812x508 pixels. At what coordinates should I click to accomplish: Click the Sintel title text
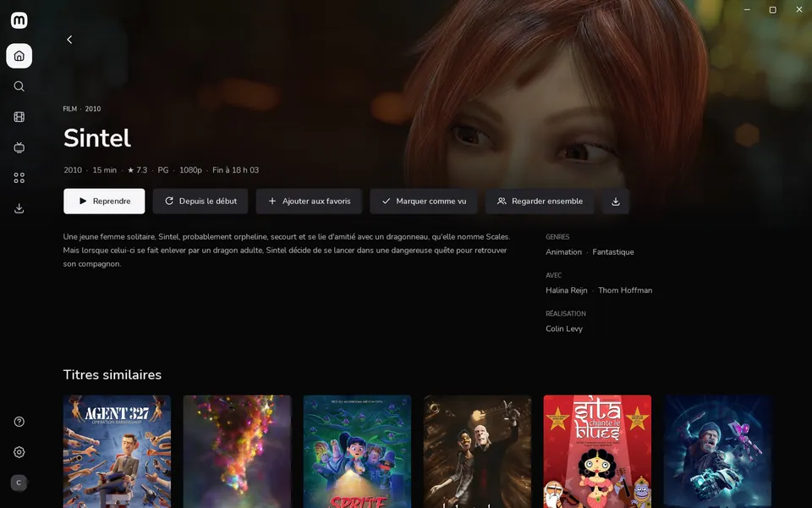point(96,138)
